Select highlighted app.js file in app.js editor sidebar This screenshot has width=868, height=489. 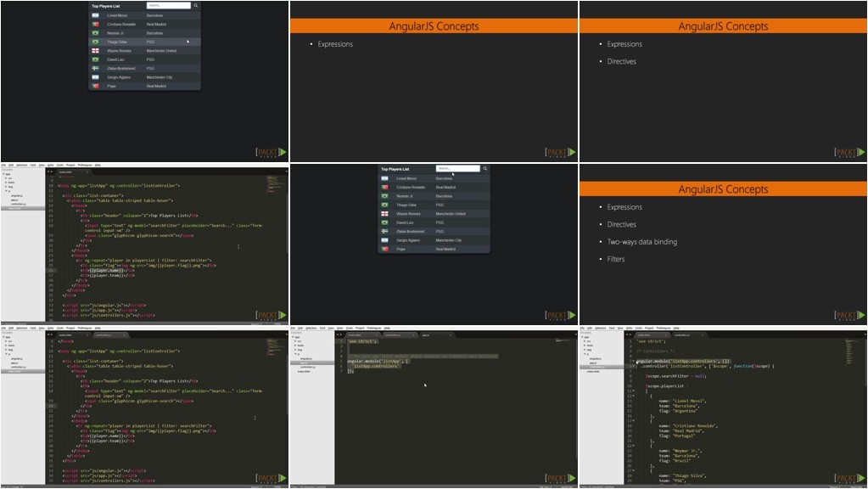tap(311, 363)
